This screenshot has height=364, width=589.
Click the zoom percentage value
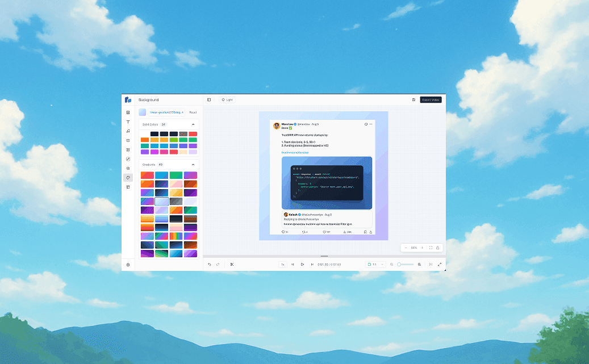click(x=414, y=248)
